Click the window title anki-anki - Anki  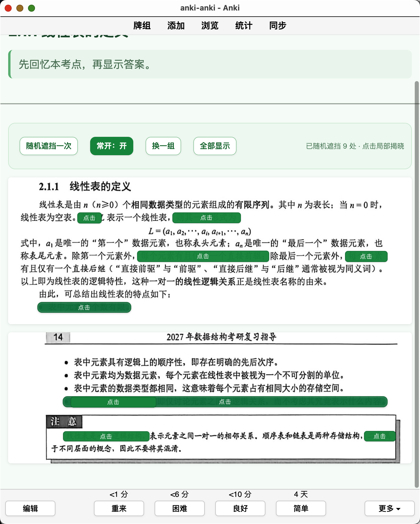(x=210, y=8)
